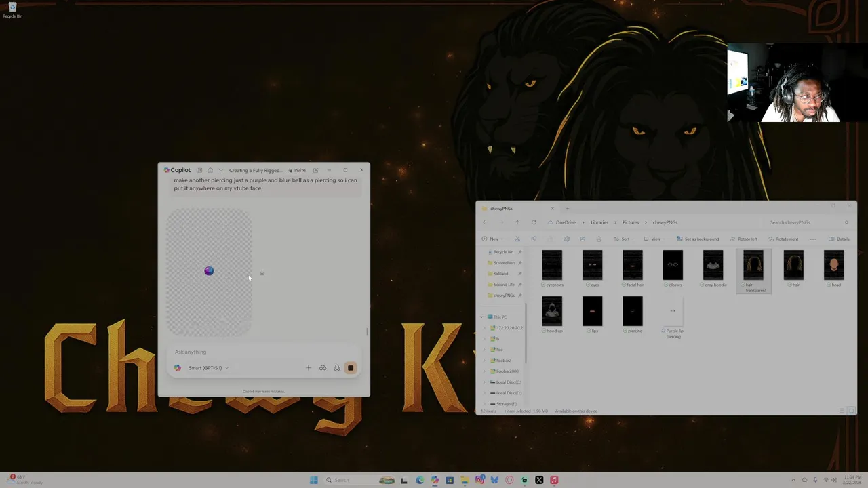Screen dimensions: 868x488
Task: Open Copilot sidebar panel icon
Action: click(199, 170)
